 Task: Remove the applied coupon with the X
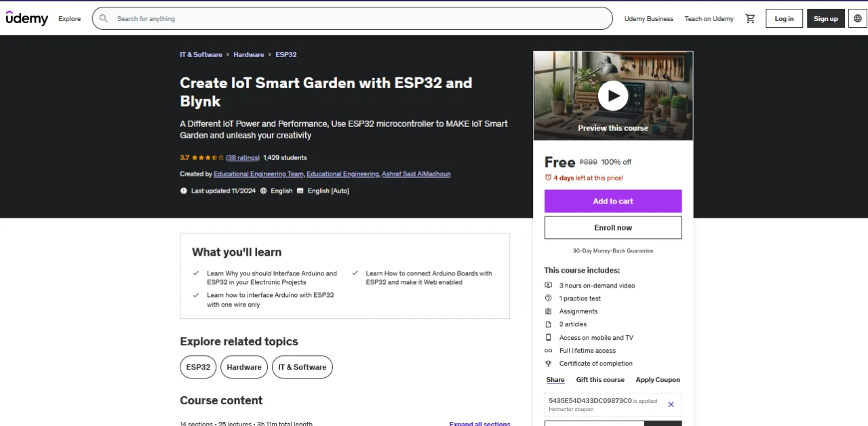pyautogui.click(x=671, y=404)
